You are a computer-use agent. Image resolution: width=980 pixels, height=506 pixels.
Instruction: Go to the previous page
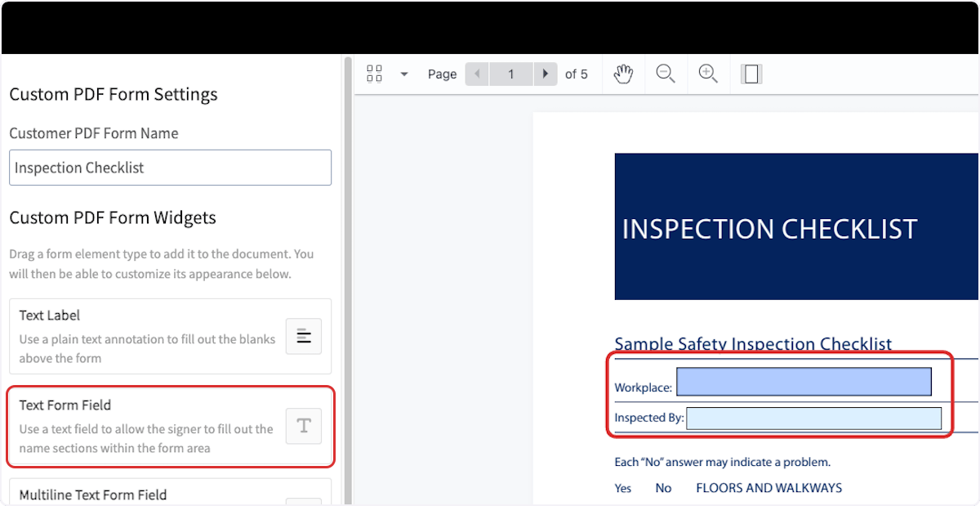pyautogui.click(x=477, y=74)
